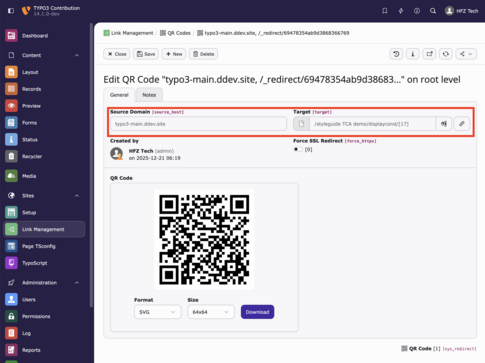Open the flush cache lightning icon
485x363 pixels.
click(401, 11)
